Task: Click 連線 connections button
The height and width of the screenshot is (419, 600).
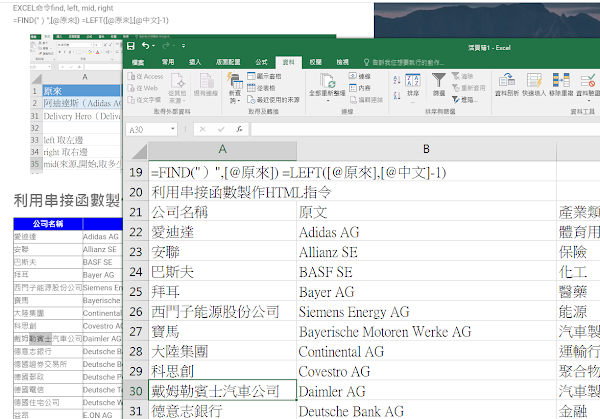Action: pos(360,76)
